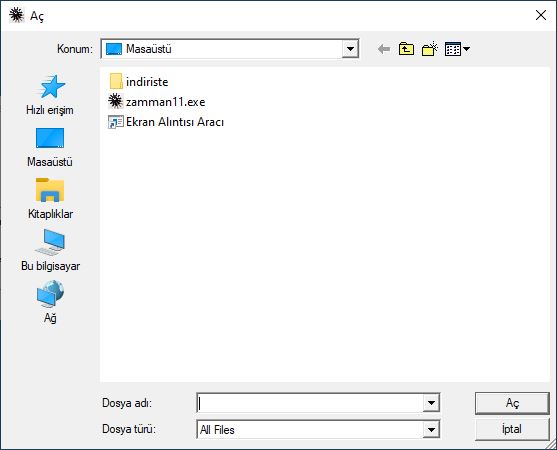Click the Aç button
This screenshot has width=557, height=450.
click(x=512, y=403)
